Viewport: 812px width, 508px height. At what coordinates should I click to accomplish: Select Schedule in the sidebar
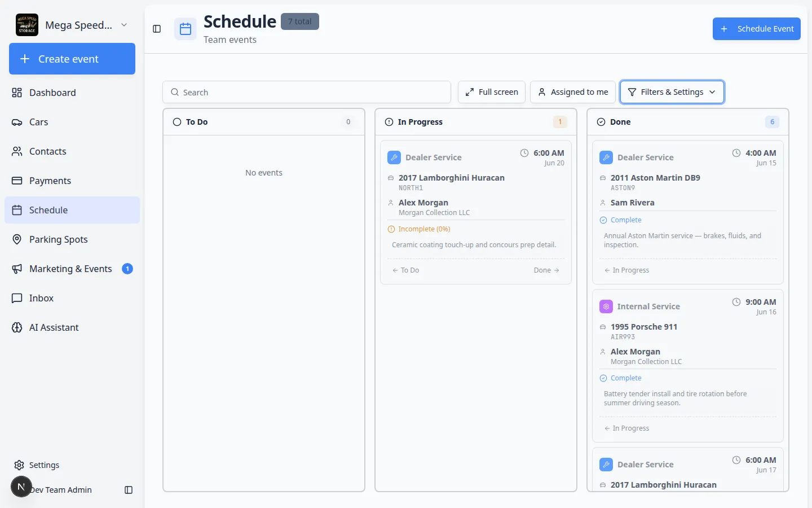[72, 210]
